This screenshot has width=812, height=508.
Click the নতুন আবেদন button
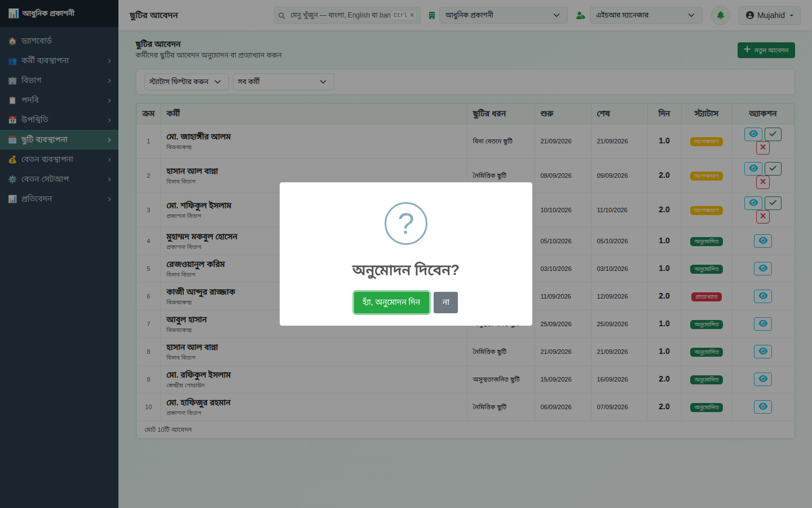click(766, 50)
